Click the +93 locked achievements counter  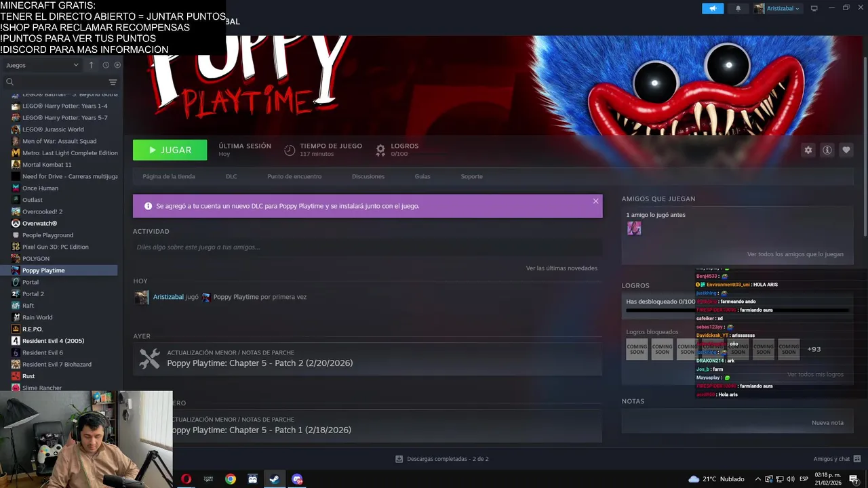pos(814,349)
